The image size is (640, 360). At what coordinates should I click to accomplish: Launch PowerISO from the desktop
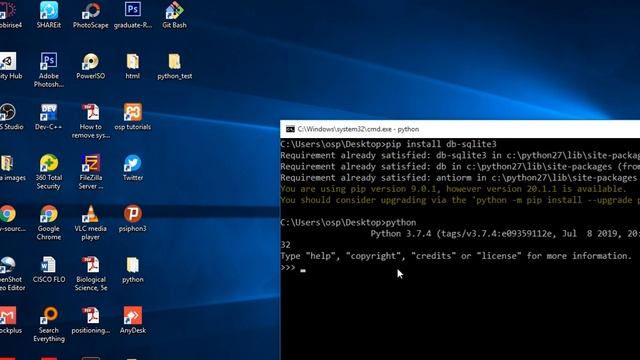click(91, 66)
